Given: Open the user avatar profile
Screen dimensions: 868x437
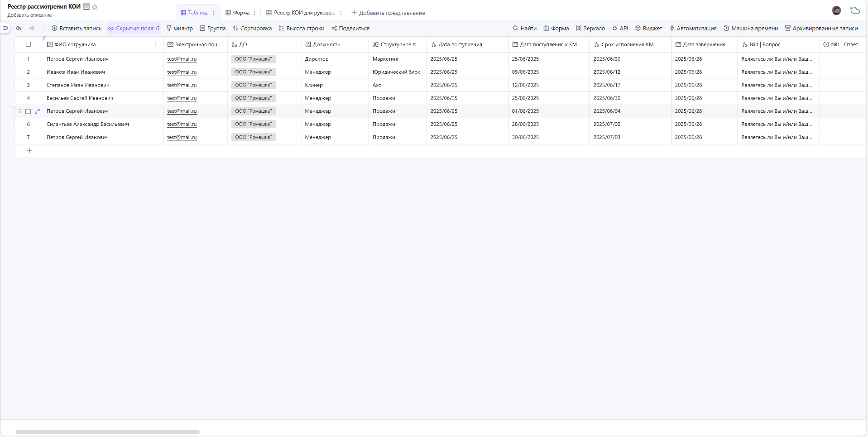Looking at the screenshot, I should pyautogui.click(x=836, y=10).
